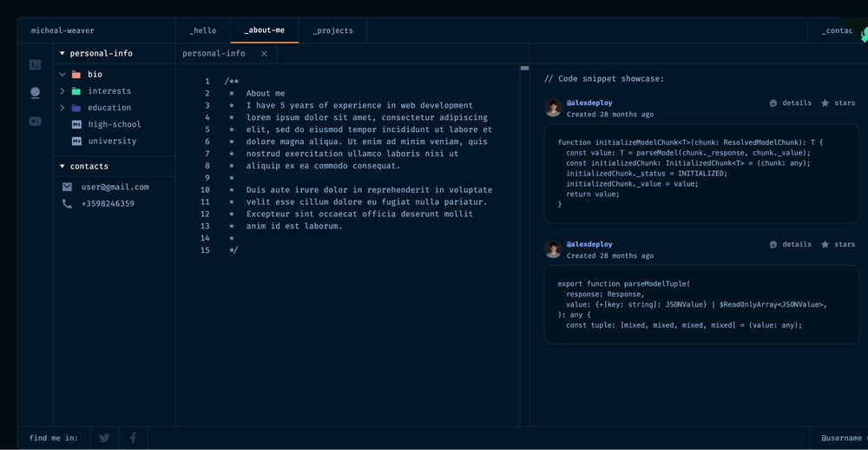Click the orange bio folder icon
868x450 pixels.
(76, 74)
